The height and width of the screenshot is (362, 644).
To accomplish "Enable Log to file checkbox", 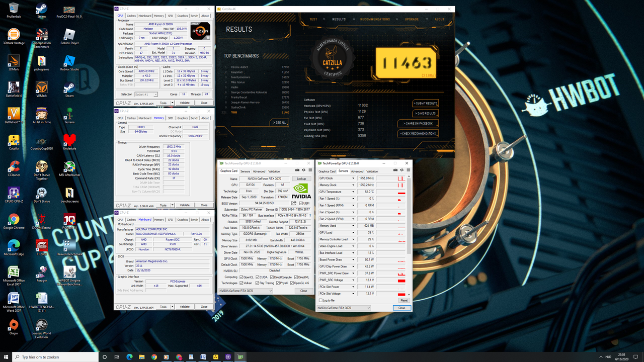I will pos(321,300).
